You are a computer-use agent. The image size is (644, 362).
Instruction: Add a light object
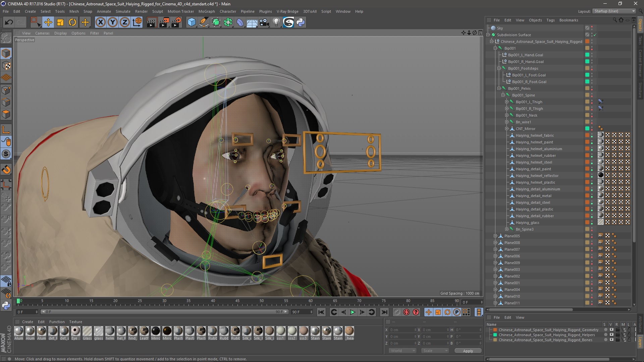[x=276, y=22]
